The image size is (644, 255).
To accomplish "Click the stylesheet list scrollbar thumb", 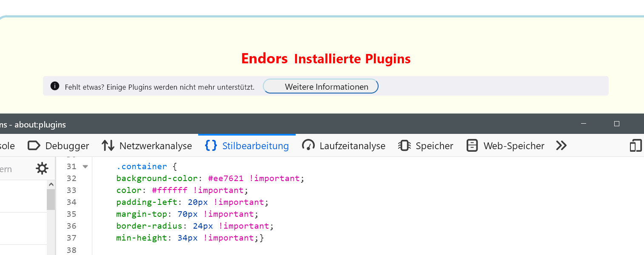I will (x=51, y=199).
